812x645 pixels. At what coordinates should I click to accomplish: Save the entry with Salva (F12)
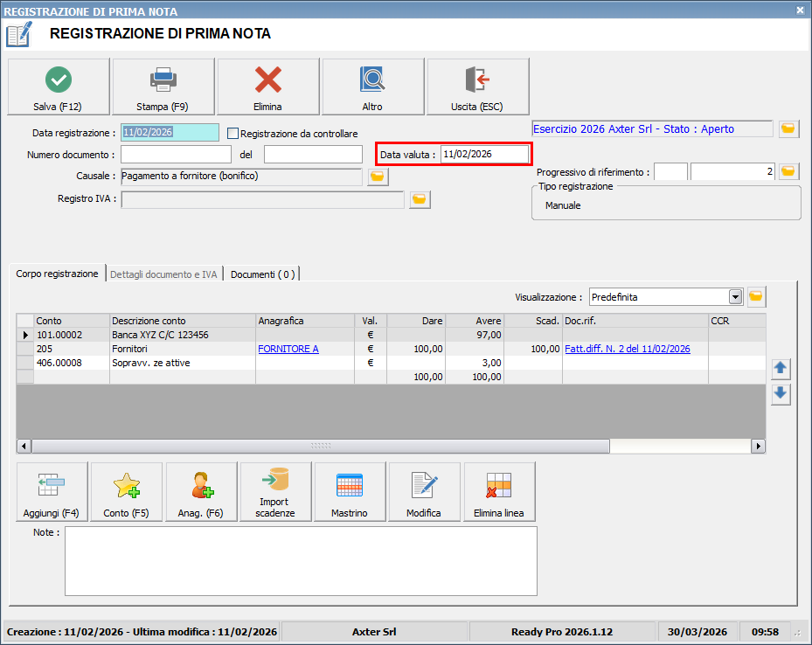tap(59, 87)
